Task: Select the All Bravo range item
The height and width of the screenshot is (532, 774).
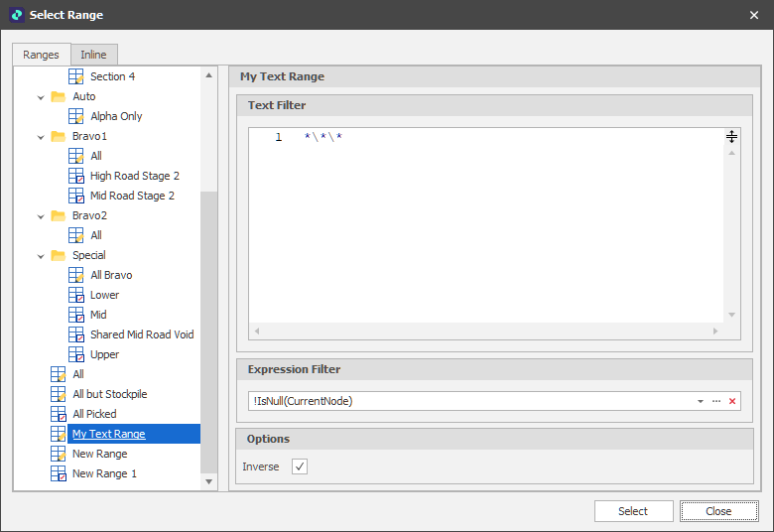Action: [111, 275]
